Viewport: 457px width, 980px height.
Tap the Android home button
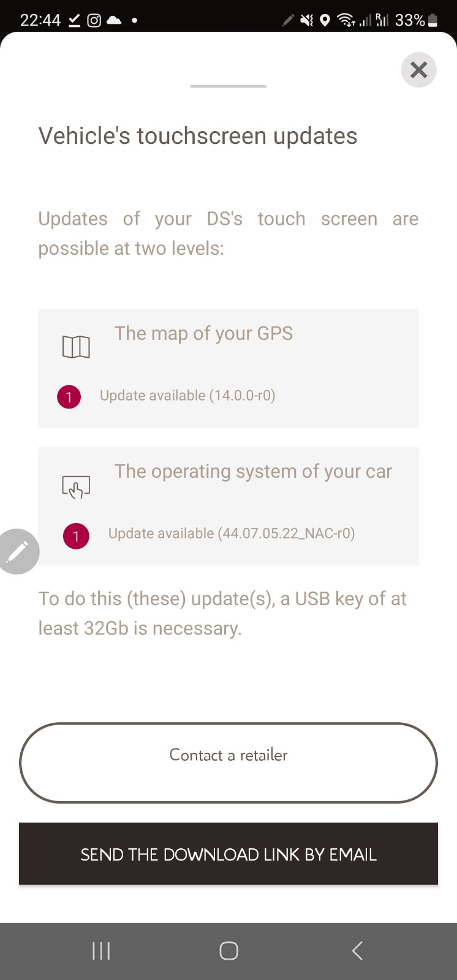(228, 951)
